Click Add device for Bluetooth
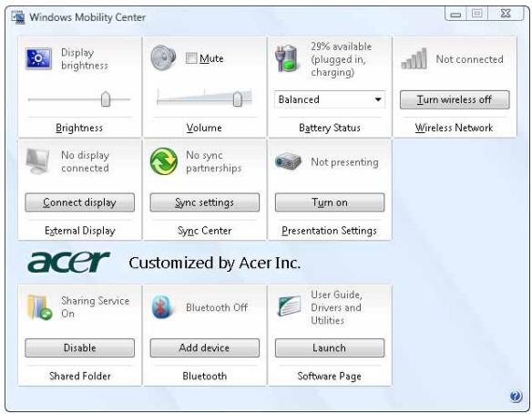The width and height of the screenshot is (532, 414). pos(205,347)
